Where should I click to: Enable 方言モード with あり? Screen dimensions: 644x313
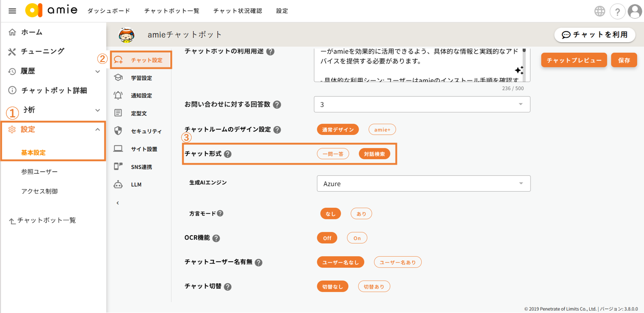(361, 214)
